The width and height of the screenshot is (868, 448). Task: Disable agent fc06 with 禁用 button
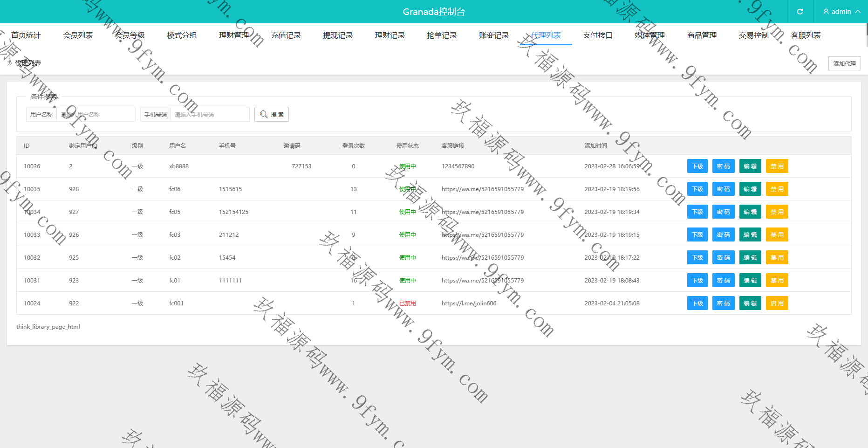coord(777,189)
